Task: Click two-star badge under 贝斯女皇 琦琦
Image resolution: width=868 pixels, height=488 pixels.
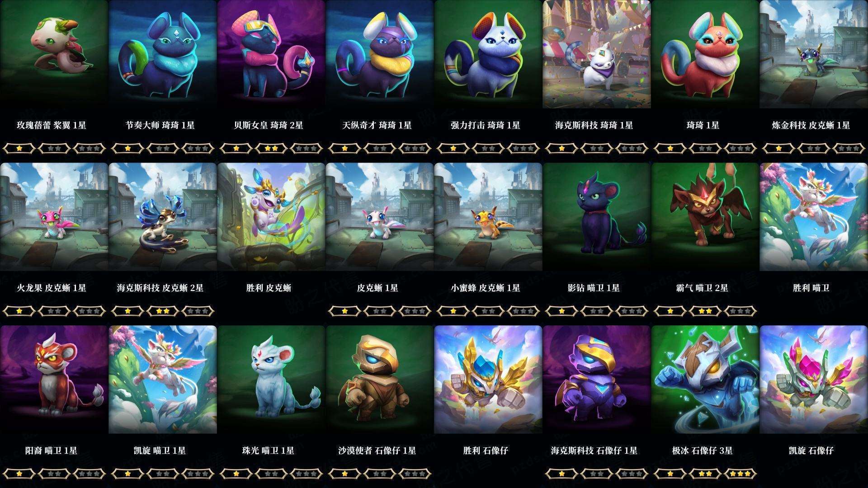Action: coord(271,148)
